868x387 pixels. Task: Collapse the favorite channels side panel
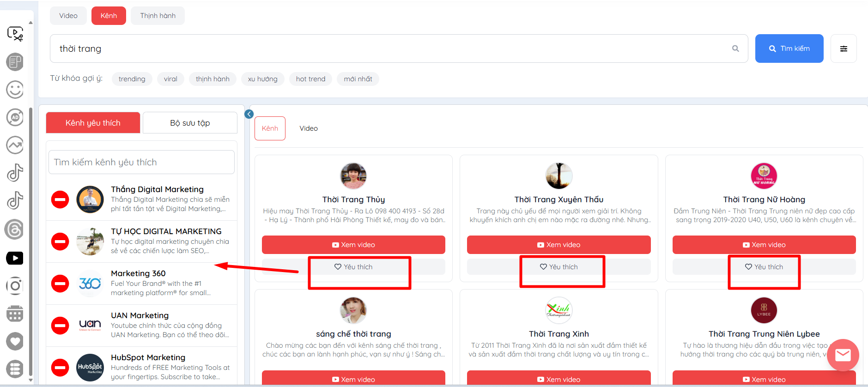pyautogui.click(x=249, y=114)
